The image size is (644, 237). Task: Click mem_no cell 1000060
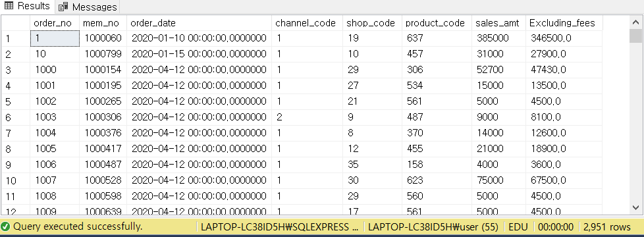pyautogui.click(x=103, y=39)
